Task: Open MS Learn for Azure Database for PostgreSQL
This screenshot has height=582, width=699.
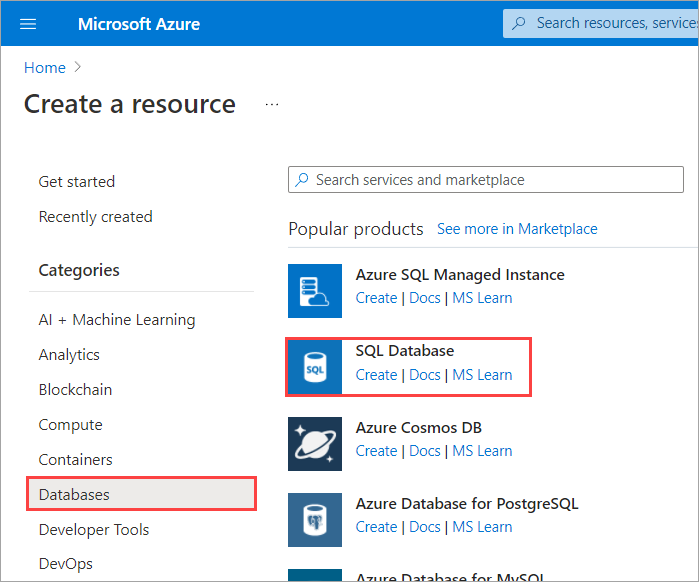Action: point(482,527)
